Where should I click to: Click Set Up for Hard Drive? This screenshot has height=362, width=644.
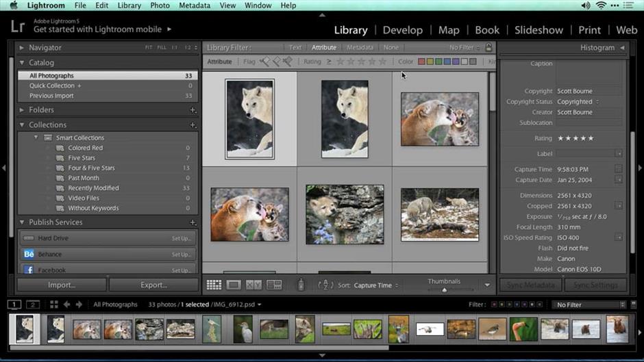(181, 238)
